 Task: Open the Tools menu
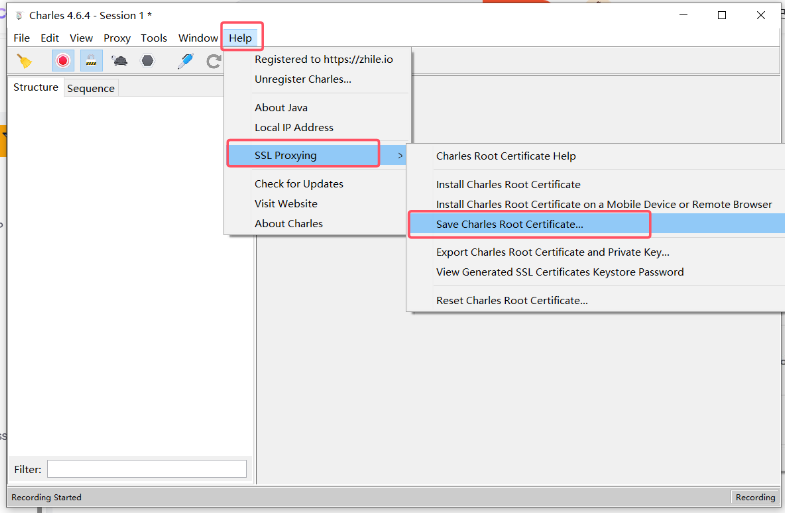click(x=154, y=38)
